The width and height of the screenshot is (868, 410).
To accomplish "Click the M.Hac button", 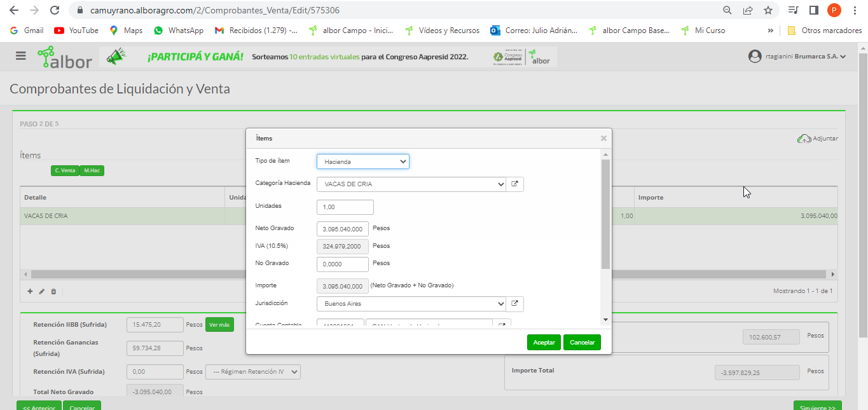I will 92,170.
